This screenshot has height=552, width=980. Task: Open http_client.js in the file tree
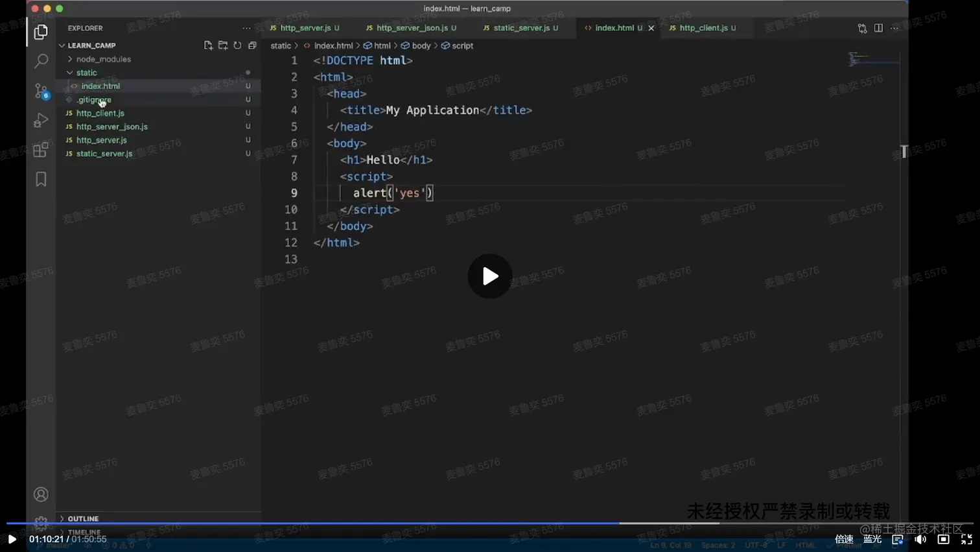[100, 113]
